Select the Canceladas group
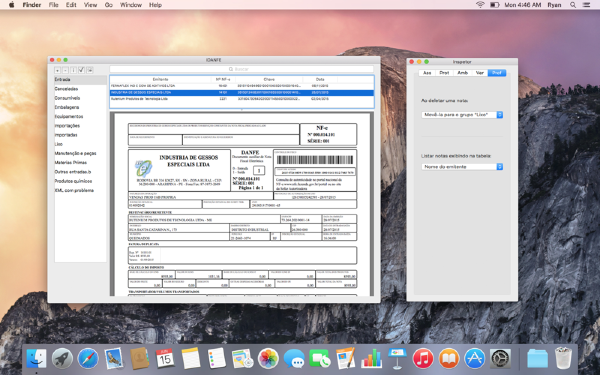The width and height of the screenshot is (600, 375). click(x=80, y=89)
